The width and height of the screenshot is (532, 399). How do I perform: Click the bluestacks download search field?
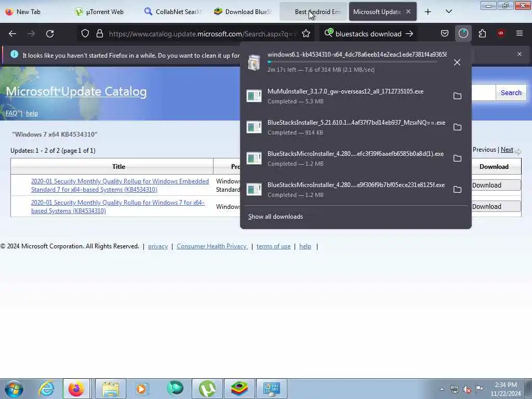click(x=368, y=34)
